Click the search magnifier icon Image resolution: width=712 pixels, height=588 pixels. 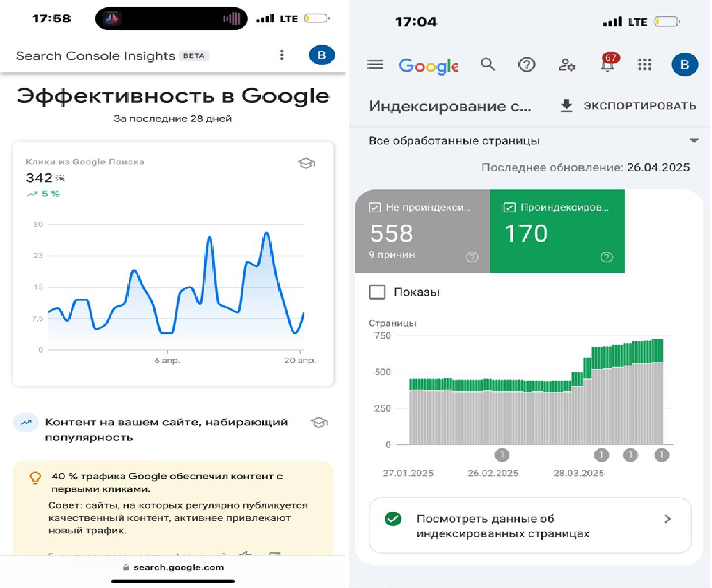[487, 64]
